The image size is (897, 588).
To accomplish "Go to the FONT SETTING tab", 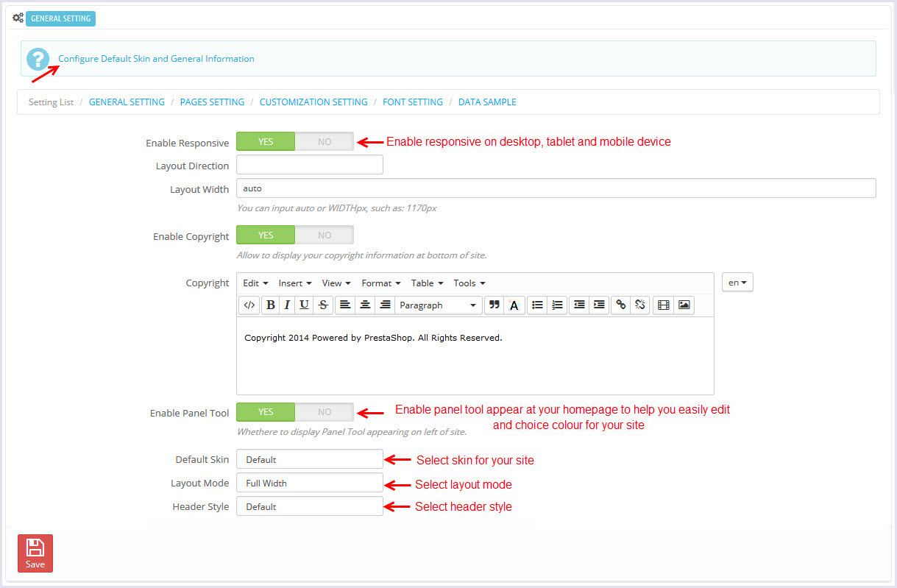I will pyautogui.click(x=413, y=102).
